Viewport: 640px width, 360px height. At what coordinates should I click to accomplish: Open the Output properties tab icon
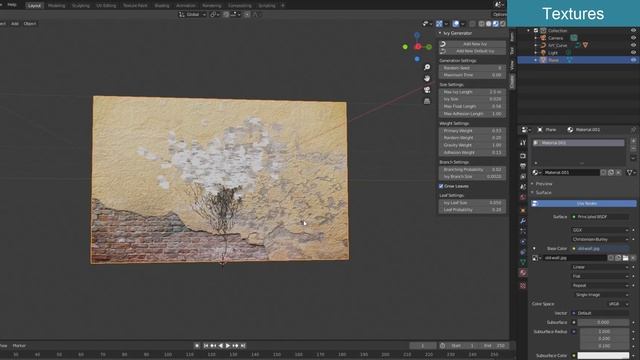click(x=523, y=166)
